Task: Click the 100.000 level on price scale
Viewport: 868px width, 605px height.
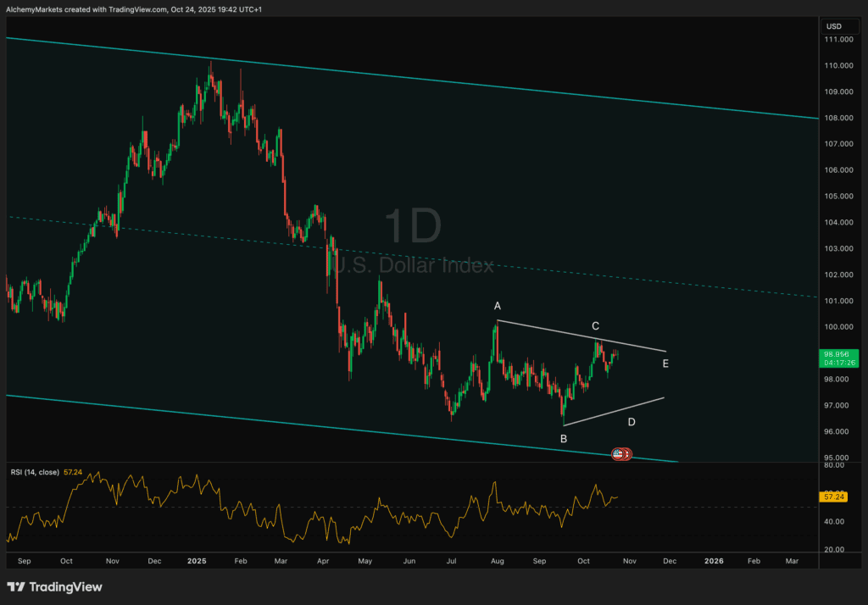Action: (x=837, y=327)
